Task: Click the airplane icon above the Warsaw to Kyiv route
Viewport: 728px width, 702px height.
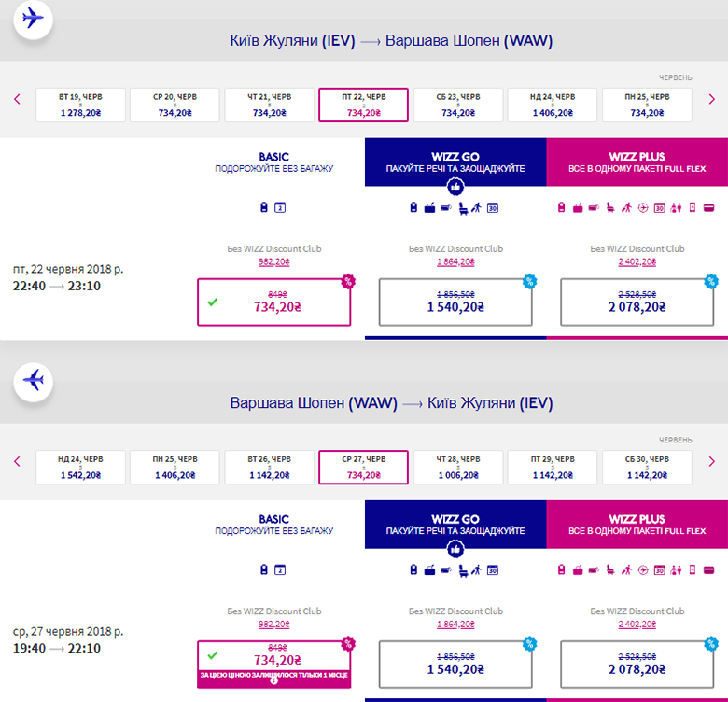Action: [x=34, y=380]
